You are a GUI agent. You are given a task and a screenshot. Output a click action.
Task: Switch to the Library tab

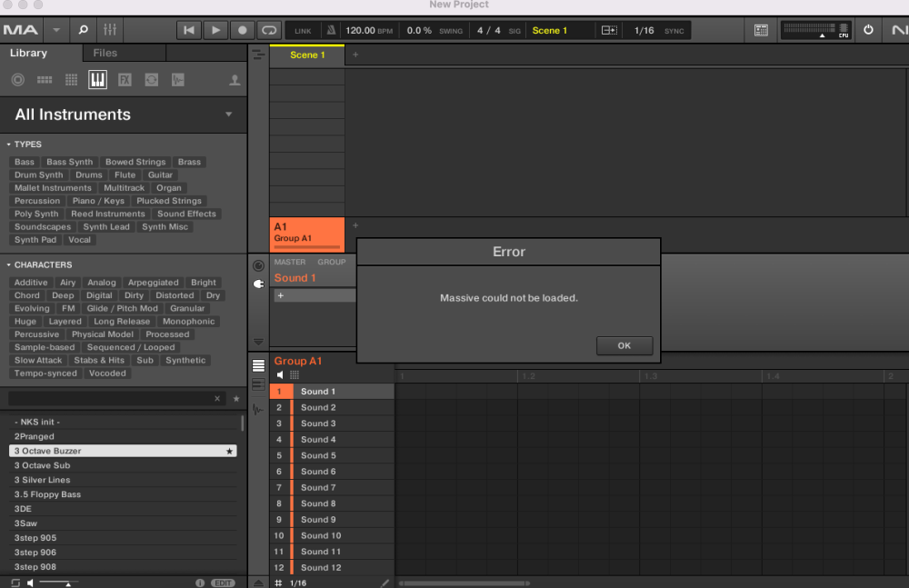[x=28, y=53]
